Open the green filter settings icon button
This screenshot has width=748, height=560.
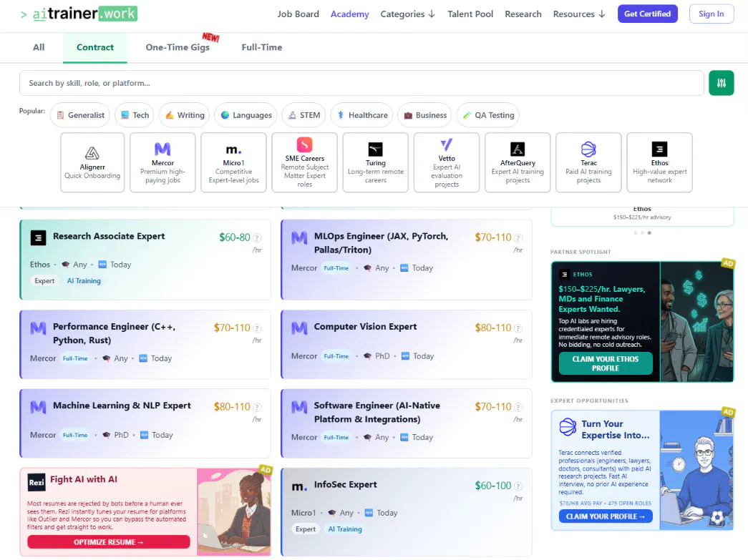click(x=721, y=83)
